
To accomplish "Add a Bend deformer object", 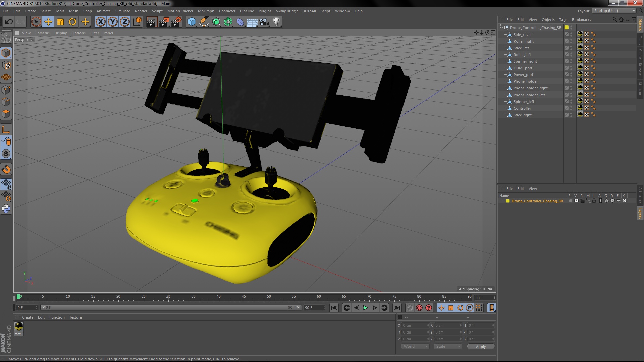I will coord(240,22).
